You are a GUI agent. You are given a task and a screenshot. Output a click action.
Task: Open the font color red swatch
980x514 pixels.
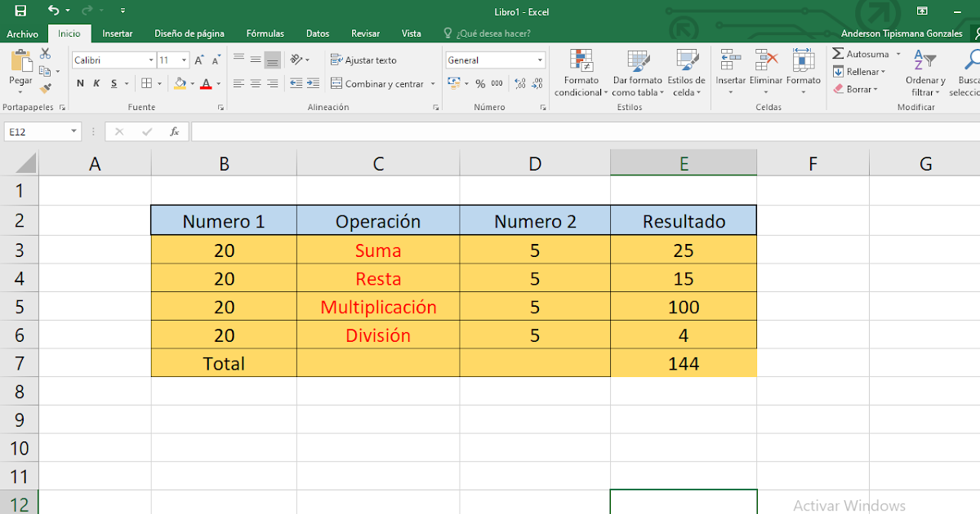pos(206,83)
